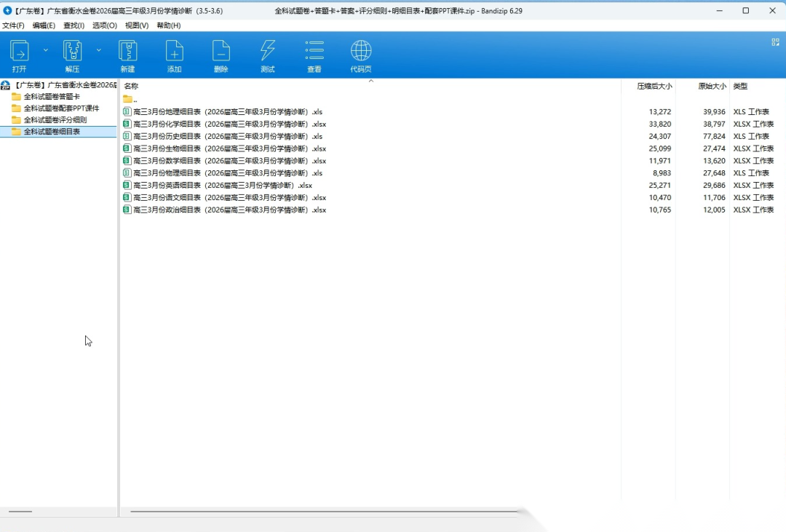This screenshot has width=786, height=532.
Task: Select 全科试题卷答题卡 folder in tree
Action: coord(52,97)
